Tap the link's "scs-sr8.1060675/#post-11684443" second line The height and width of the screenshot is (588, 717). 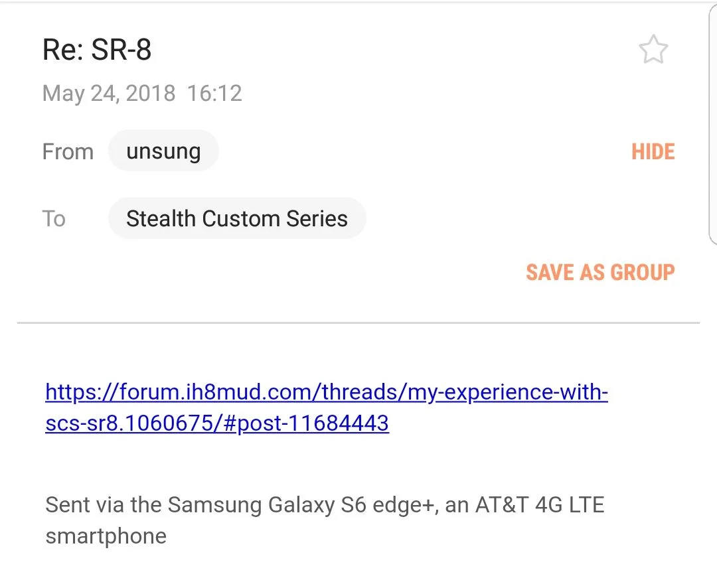tap(217, 423)
